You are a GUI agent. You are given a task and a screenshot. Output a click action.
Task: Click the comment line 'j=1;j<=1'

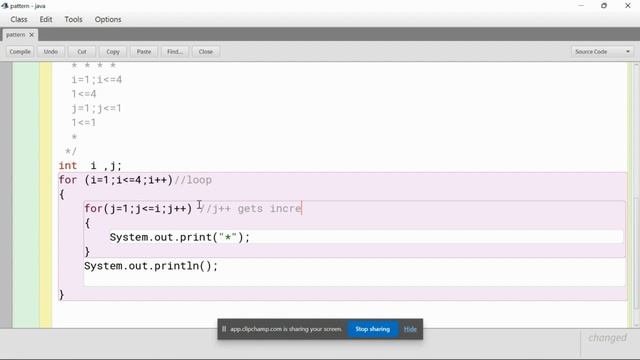point(96,108)
